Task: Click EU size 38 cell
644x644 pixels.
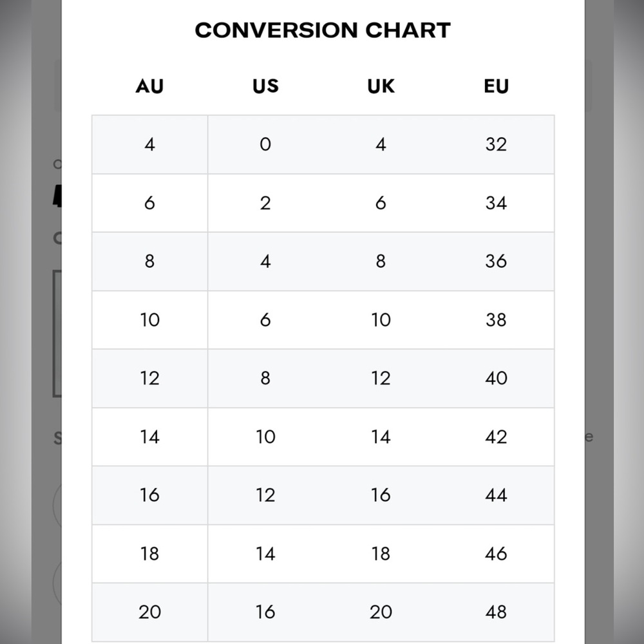Action: 496,320
